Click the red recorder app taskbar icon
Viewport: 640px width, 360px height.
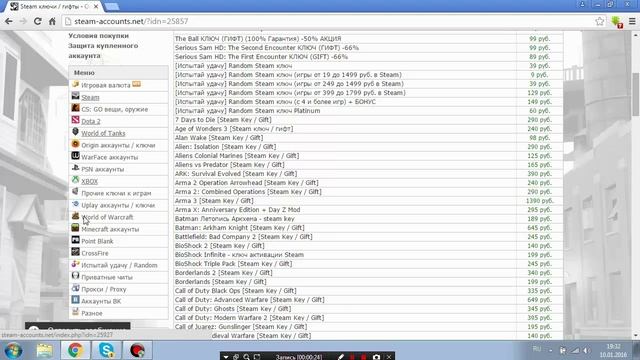tap(137, 351)
